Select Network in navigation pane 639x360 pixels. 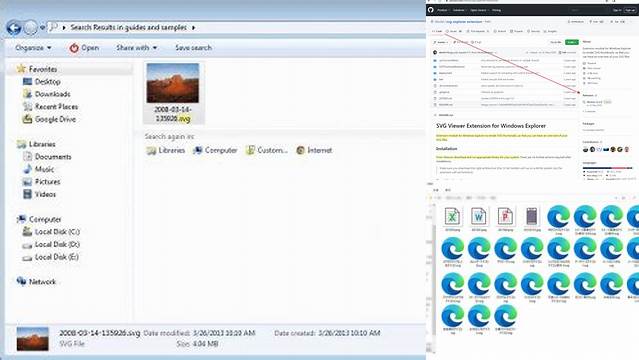coord(36,282)
